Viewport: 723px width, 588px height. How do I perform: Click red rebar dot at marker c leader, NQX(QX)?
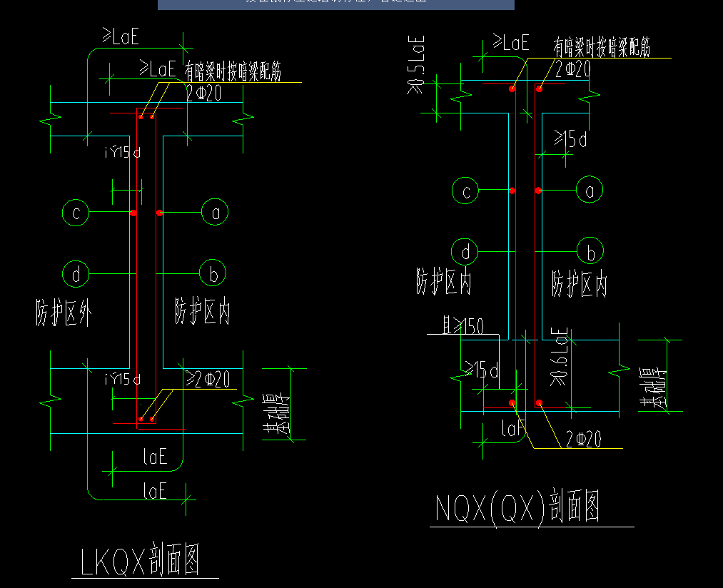(x=512, y=191)
